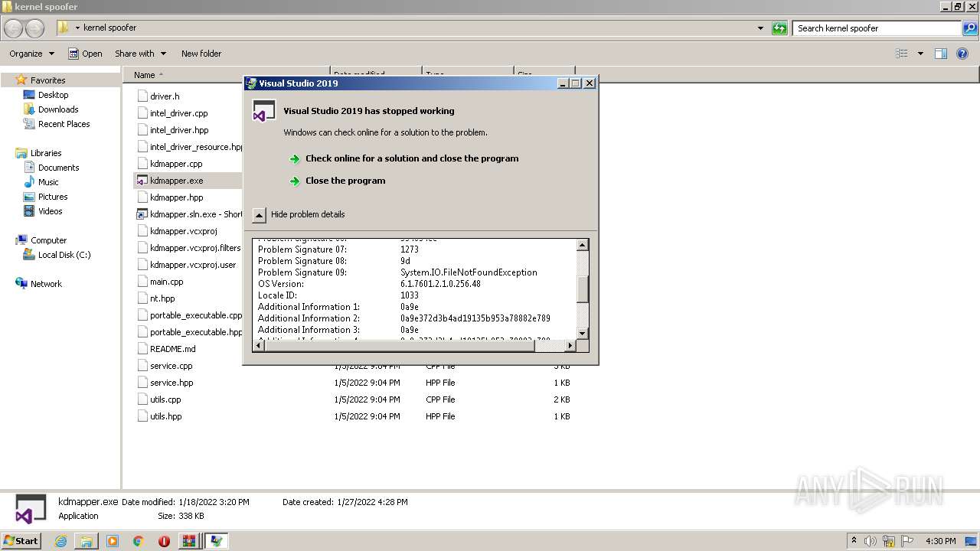Select System.IO.FileNotFoundException signature value
The height and width of the screenshot is (551, 980).
coord(469,272)
